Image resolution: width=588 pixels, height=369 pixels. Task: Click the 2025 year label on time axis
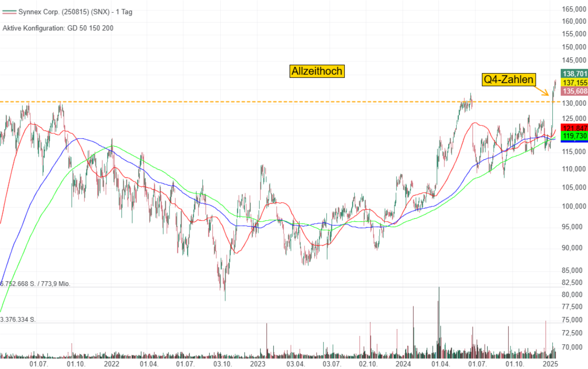pos(550,364)
